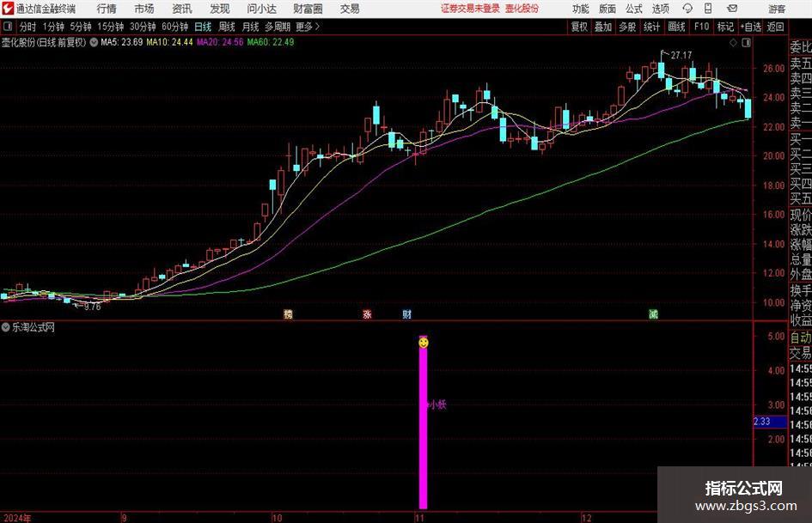This screenshot has width=812, height=523.
Task: Open the 公式 menu
Action: pos(634,9)
